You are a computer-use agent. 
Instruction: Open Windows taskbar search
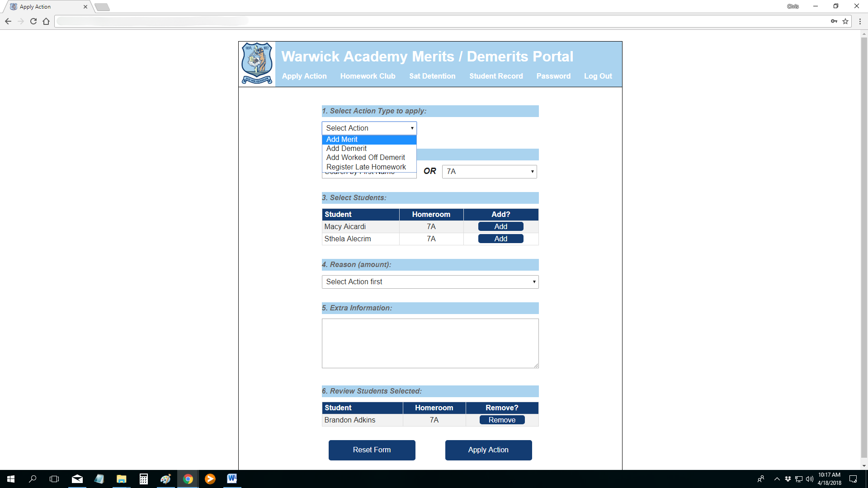[x=33, y=479]
